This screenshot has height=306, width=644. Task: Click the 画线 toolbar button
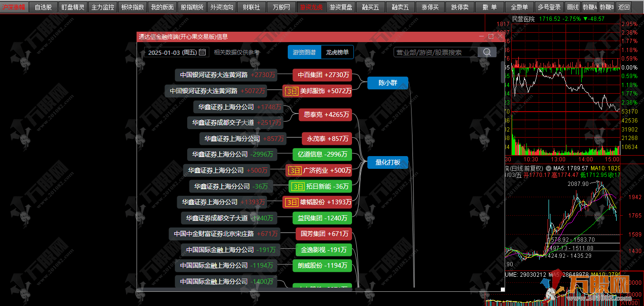click(x=573, y=7)
